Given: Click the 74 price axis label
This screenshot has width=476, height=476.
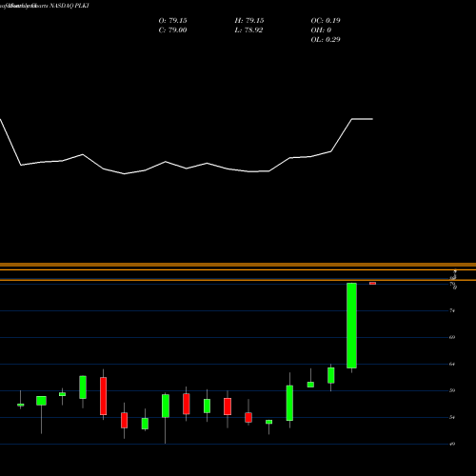Looking at the screenshot, I should click(x=452, y=310).
